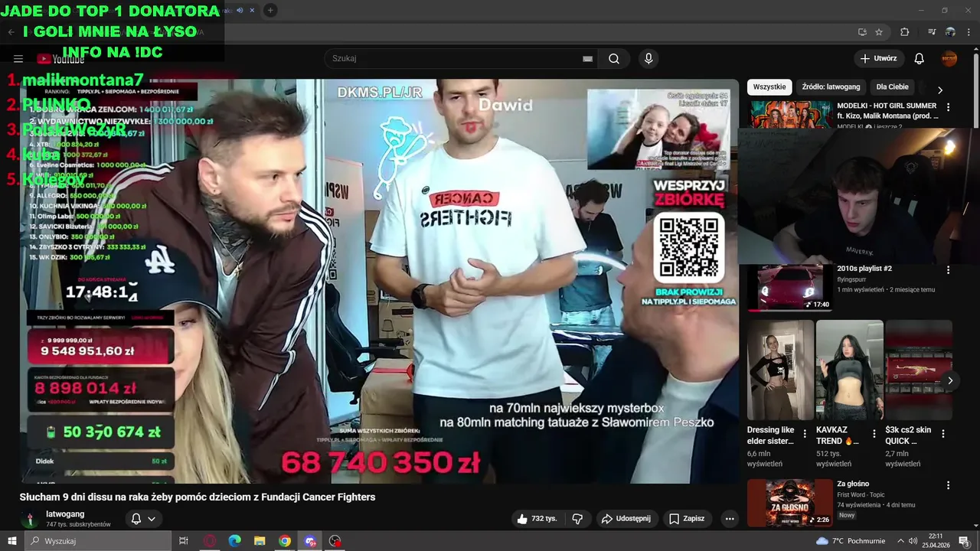Play the KAVKAZ TREND short

tap(849, 370)
